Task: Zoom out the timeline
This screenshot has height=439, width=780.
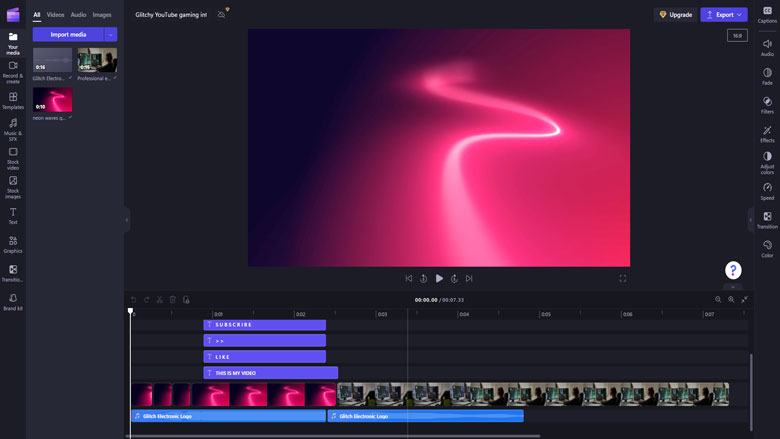Action: pos(718,299)
